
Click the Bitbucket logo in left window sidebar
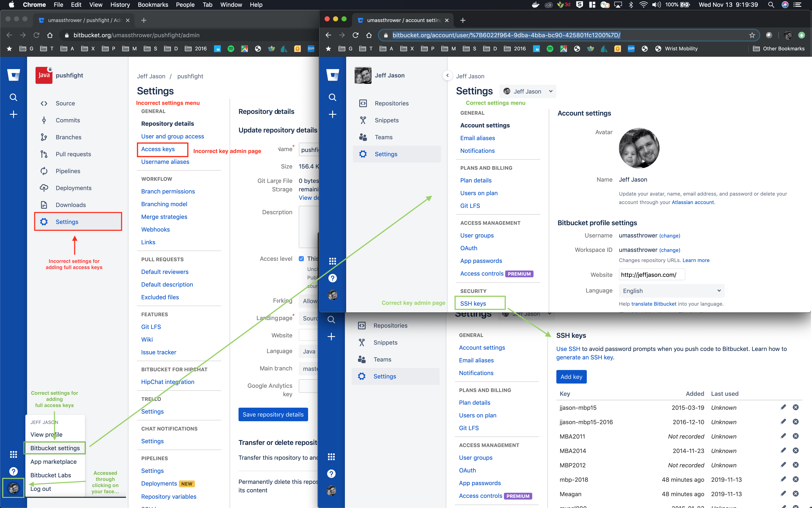pos(13,75)
